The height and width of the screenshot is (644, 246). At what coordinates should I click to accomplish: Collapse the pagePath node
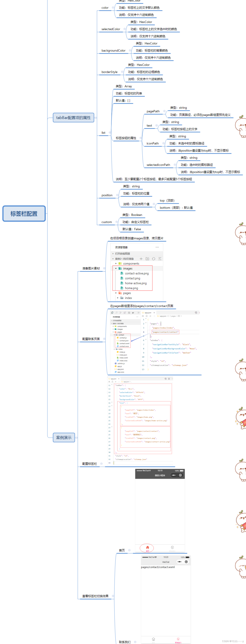164,111
